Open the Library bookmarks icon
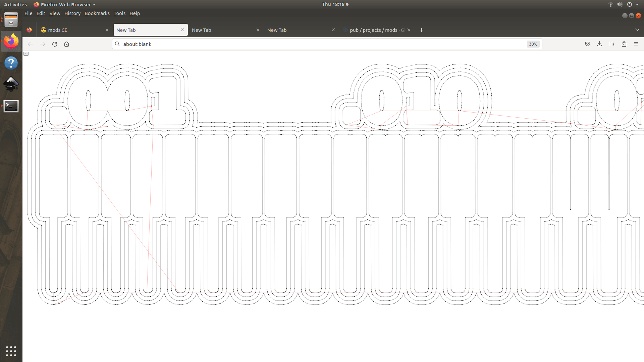This screenshot has width=644, height=362. [611, 44]
